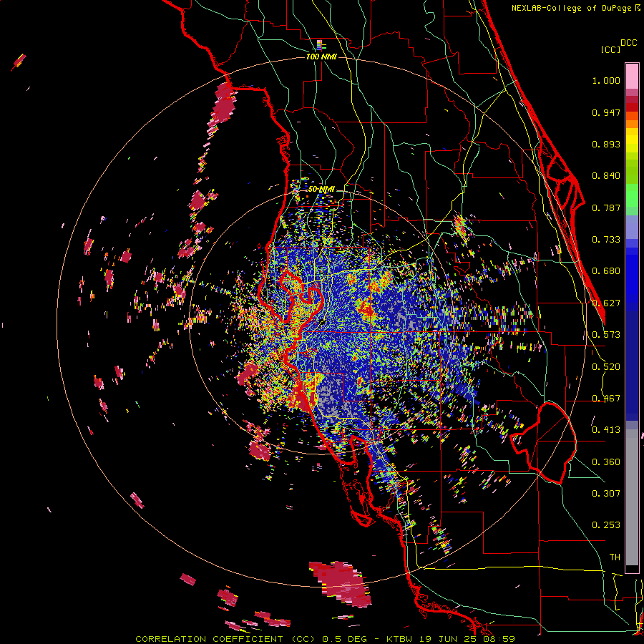Viewport: 644px width, 644px height.
Task: Select the 0.573 legend value
Action: click(x=606, y=335)
